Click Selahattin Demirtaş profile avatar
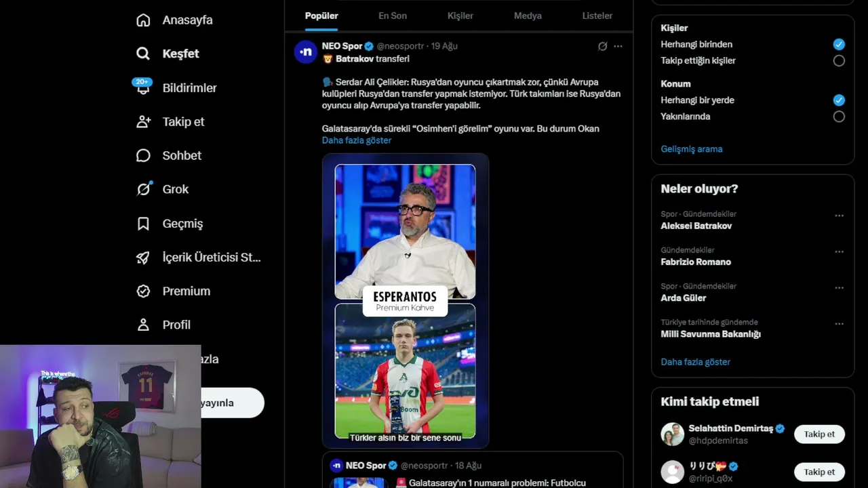Viewport: 868px width, 488px height. [673, 434]
